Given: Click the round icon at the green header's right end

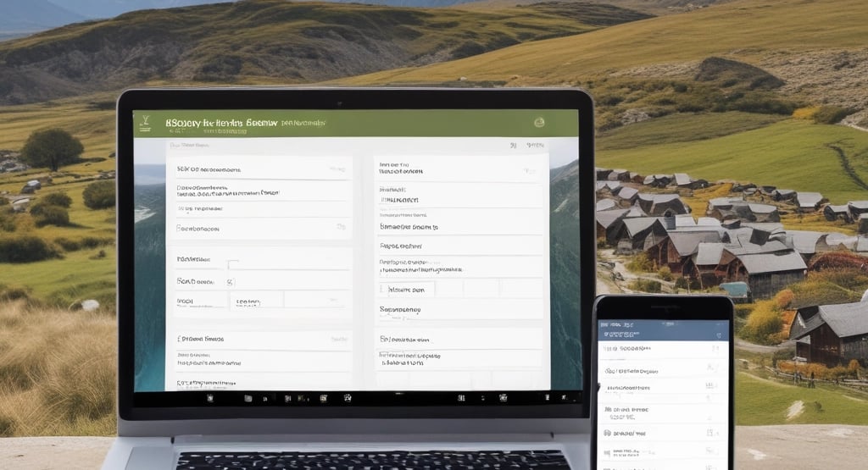Looking at the screenshot, I should [x=539, y=122].
